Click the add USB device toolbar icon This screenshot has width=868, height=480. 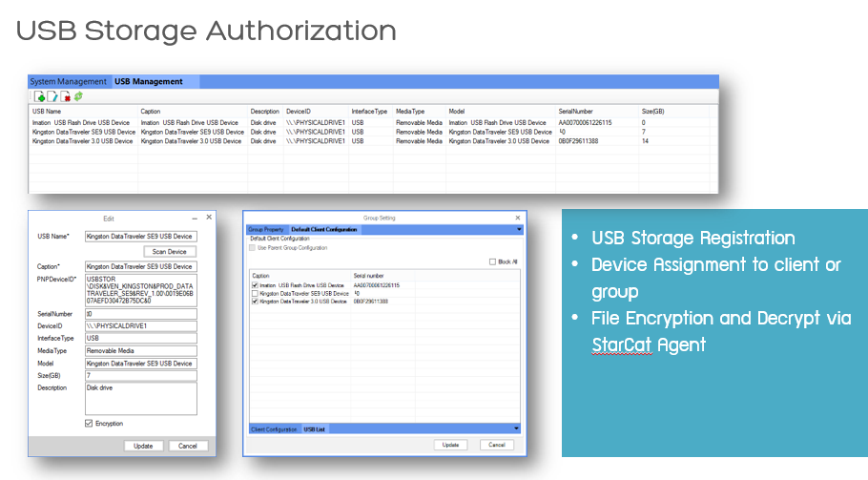tap(39, 97)
